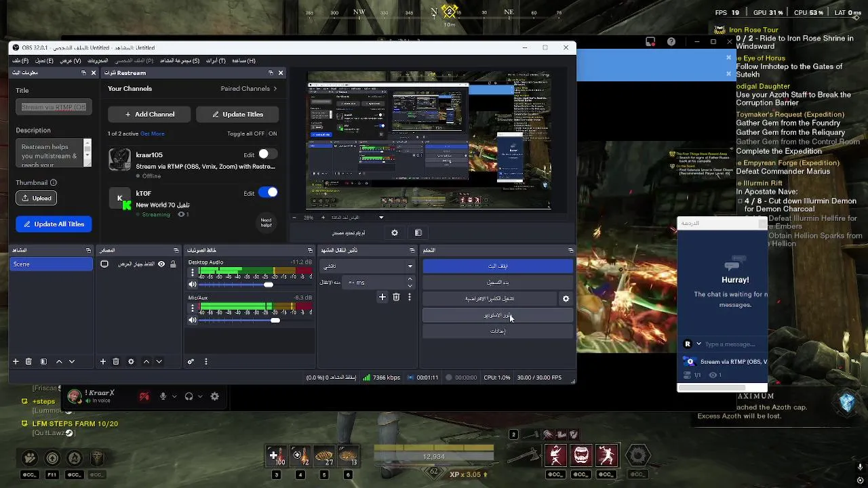The image size is (868, 488).
Task: Open source properties gear below preview
Action: 395,232
